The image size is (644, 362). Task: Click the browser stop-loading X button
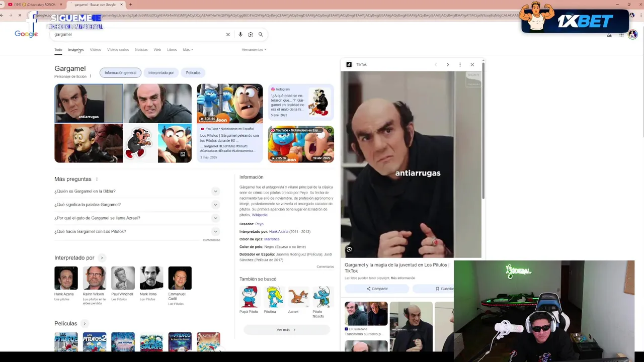coord(20,15)
